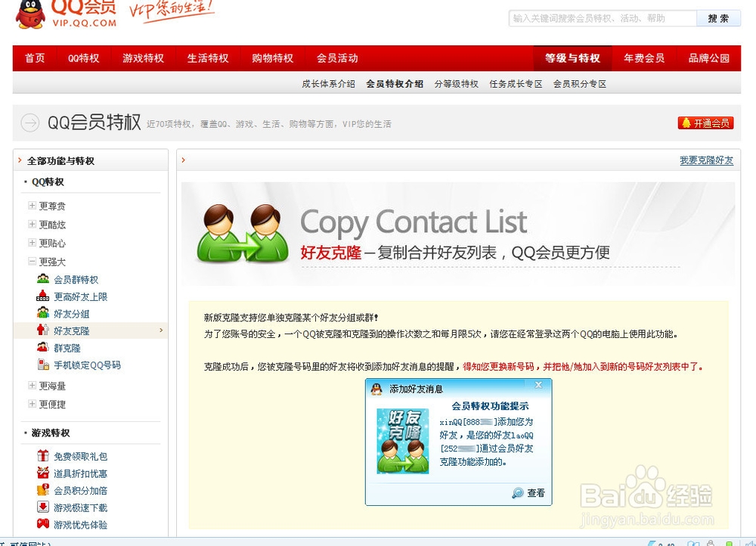
Task: Click the magnifier icon next to 查看
Action: pyautogui.click(x=517, y=492)
